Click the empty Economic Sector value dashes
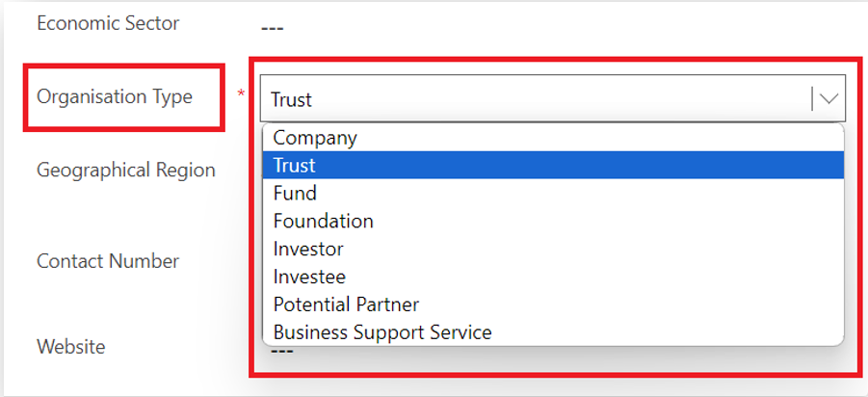 272,27
